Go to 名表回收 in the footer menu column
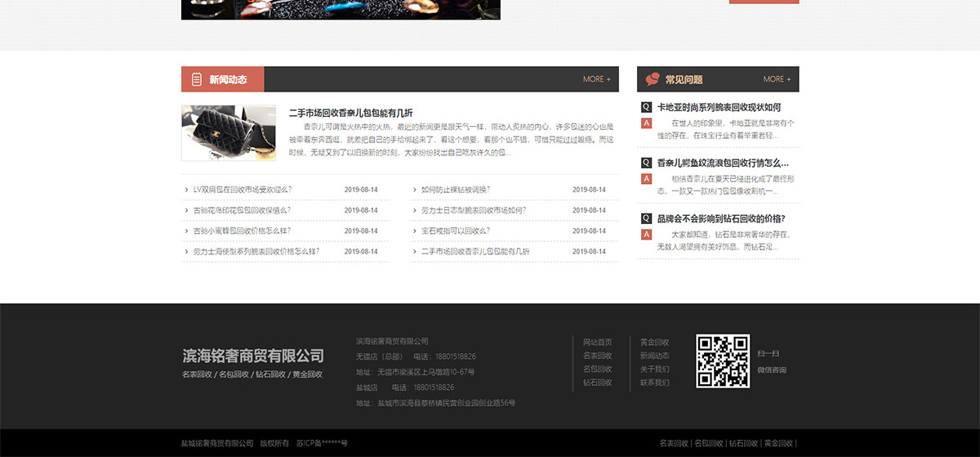This screenshot has height=457, width=980. coord(597,356)
